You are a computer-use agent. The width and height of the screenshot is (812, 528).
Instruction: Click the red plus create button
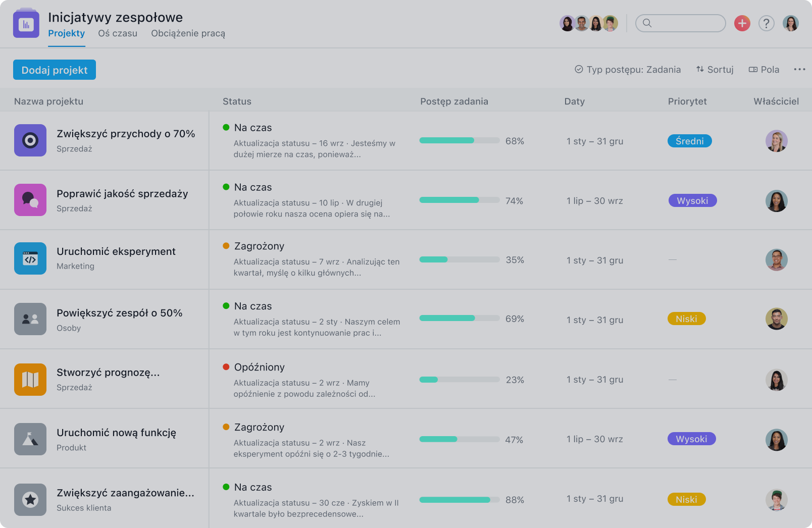point(742,23)
